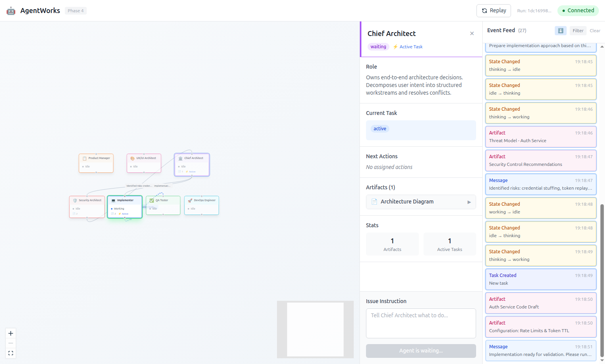The width and height of the screenshot is (605, 364).
Task: Click the Active Task lightning label
Action: tap(408, 47)
